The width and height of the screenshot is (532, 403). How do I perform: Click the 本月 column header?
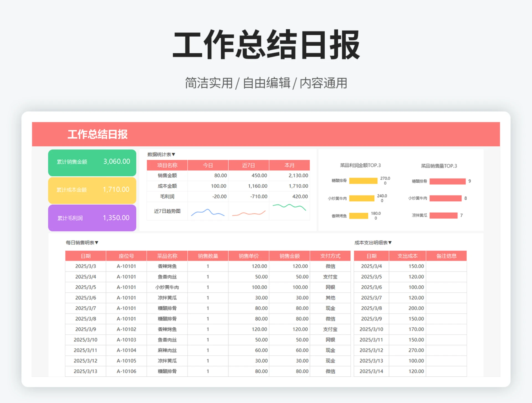click(289, 165)
